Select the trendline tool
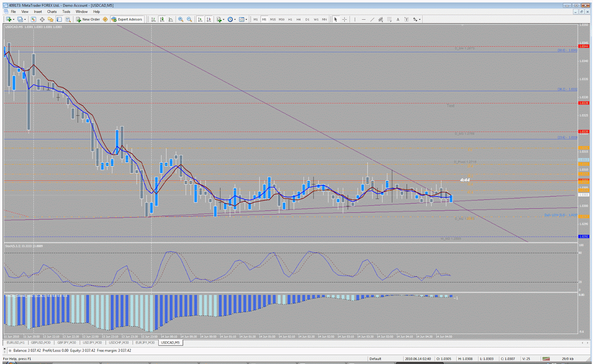This screenshot has width=593, height=364. coord(372,19)
